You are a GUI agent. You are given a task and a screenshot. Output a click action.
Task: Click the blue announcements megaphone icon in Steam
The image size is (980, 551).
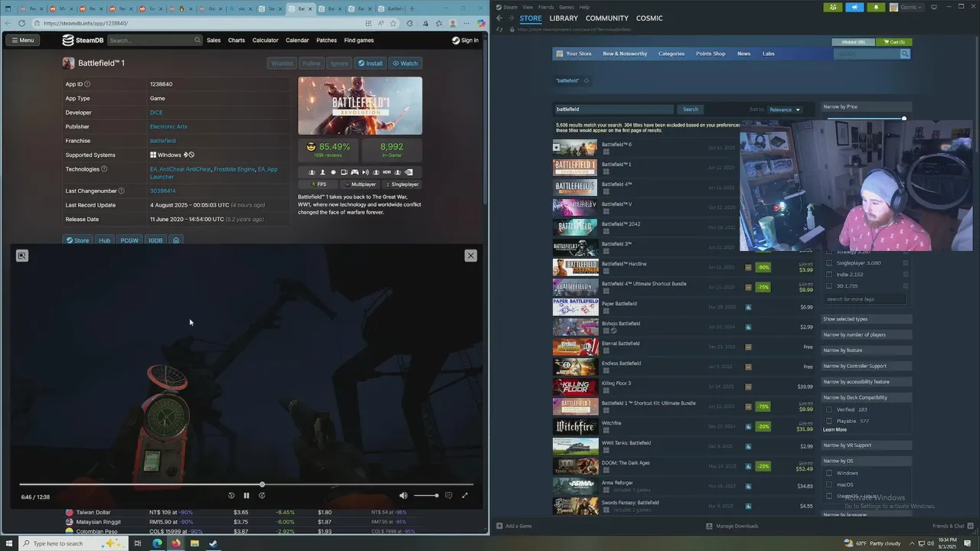(x=855, y=7)
